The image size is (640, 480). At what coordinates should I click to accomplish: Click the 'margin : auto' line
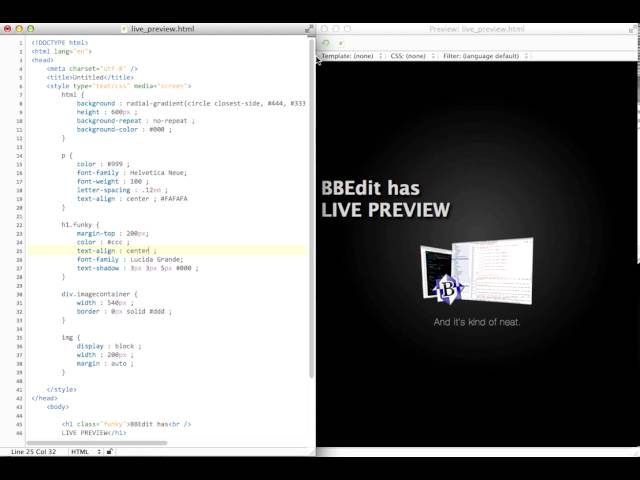click(x=105, y=363)
